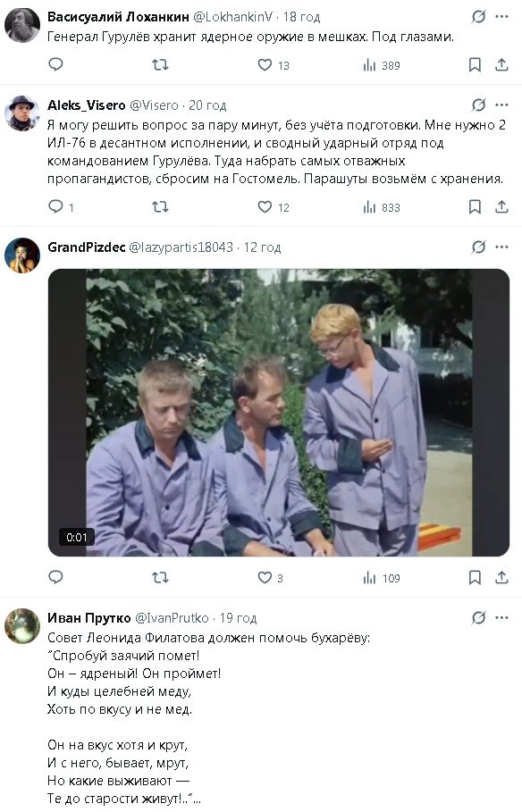
Task: Share GrandPizdec's video post
Action: pyautogui.click(x=501, y=577)
